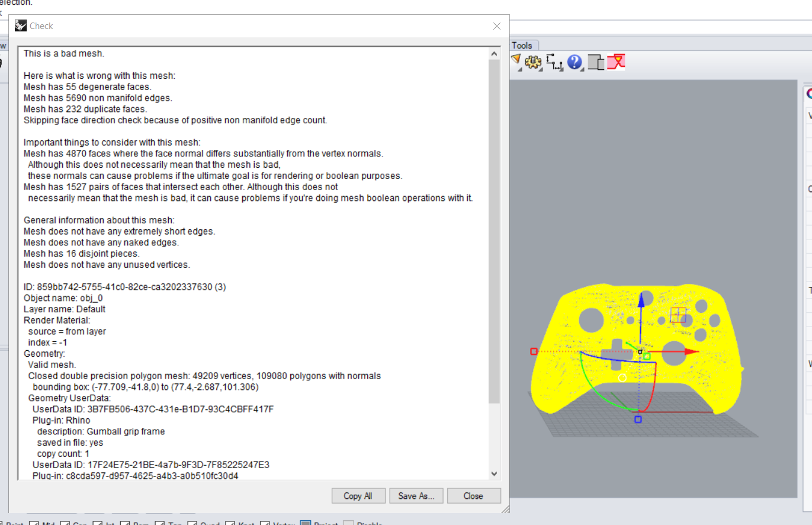Click the blue gumball rotation arc

[616, 360]
